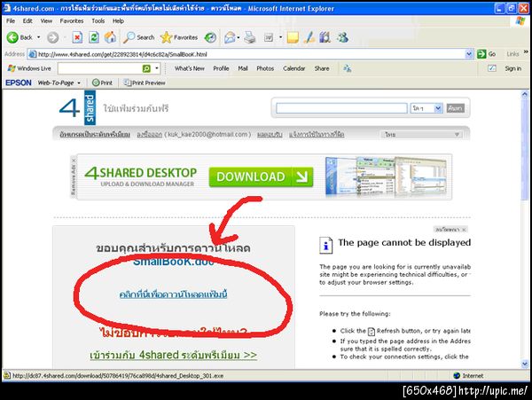Open the 4shared search category dropdown

(x=426, y=108)
